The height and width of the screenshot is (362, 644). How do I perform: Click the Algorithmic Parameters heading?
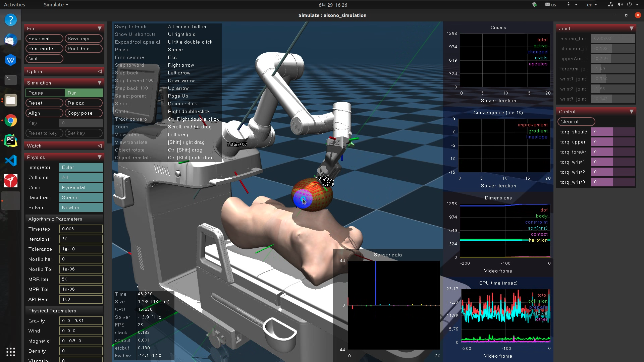coord(64,219)
